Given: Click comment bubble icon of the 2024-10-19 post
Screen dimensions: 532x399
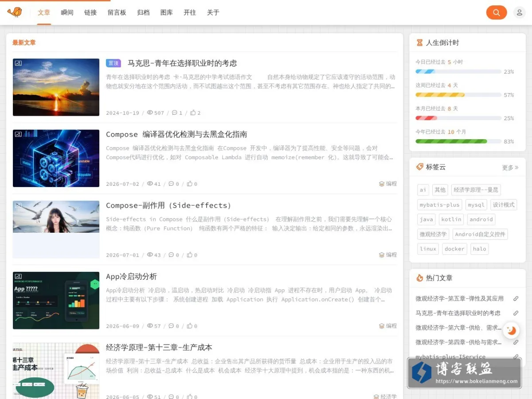Looking at the screenshot, I should 174,113.
